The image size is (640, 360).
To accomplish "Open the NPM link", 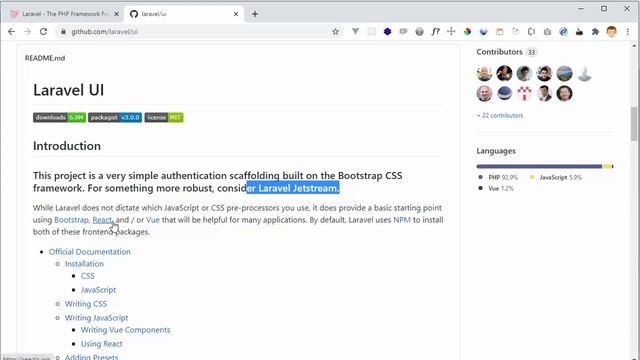I will (402, 220).
